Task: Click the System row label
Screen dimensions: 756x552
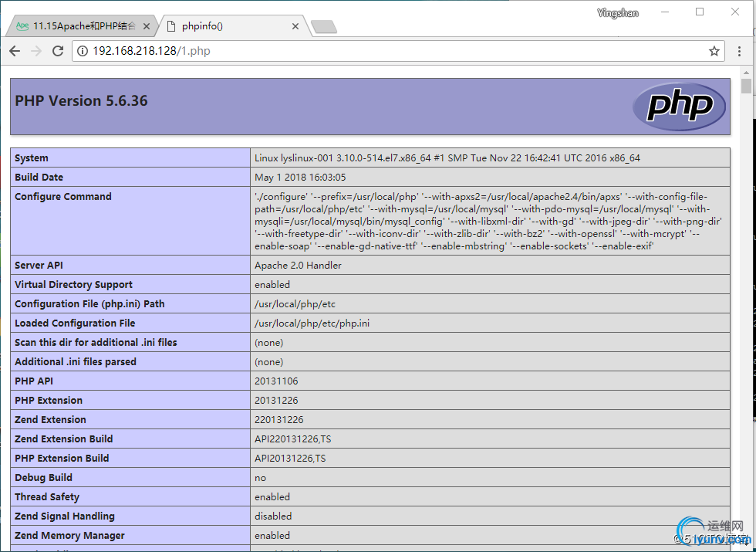Action: (x=32, y=157)
